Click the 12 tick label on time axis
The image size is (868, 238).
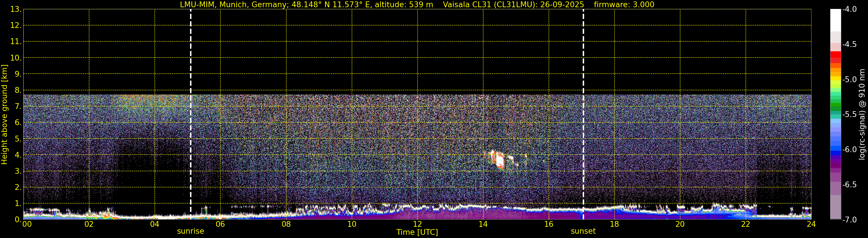pos(417,224)
